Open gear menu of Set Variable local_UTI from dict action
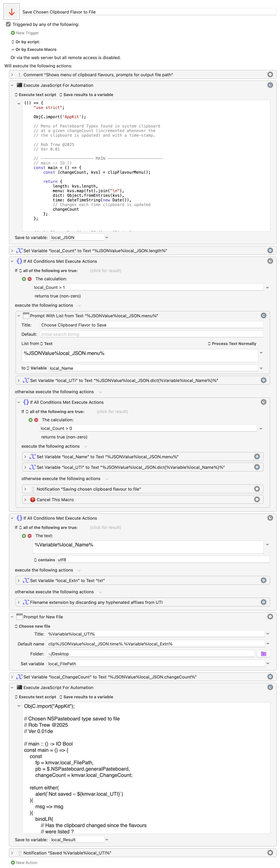280x868 pixels. (x=263, y=380)
